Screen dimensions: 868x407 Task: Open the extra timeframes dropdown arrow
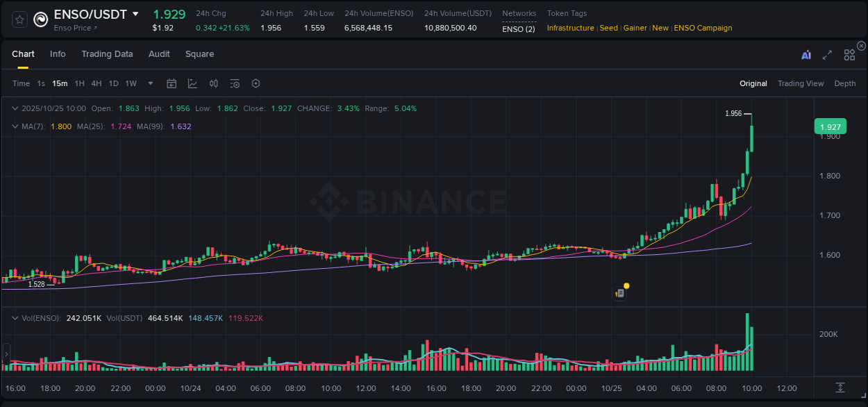coord(149,83)
